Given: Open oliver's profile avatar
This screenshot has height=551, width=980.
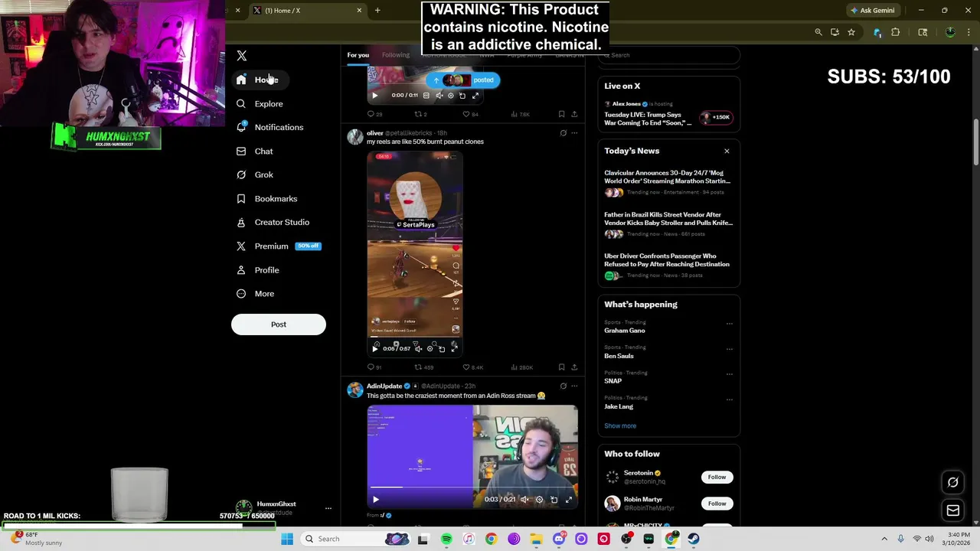Looking at the screenshot, I should 354,137.
